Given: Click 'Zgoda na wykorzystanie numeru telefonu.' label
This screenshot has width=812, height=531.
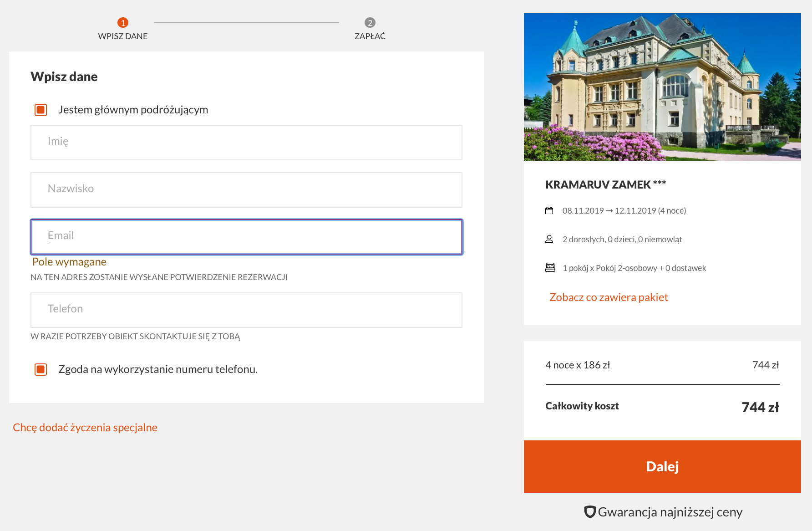Looking at the screenshot, I should tap(158, 369).
